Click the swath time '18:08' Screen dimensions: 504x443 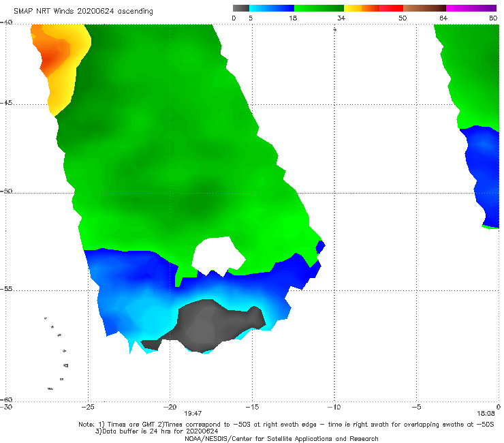[486, 414]
